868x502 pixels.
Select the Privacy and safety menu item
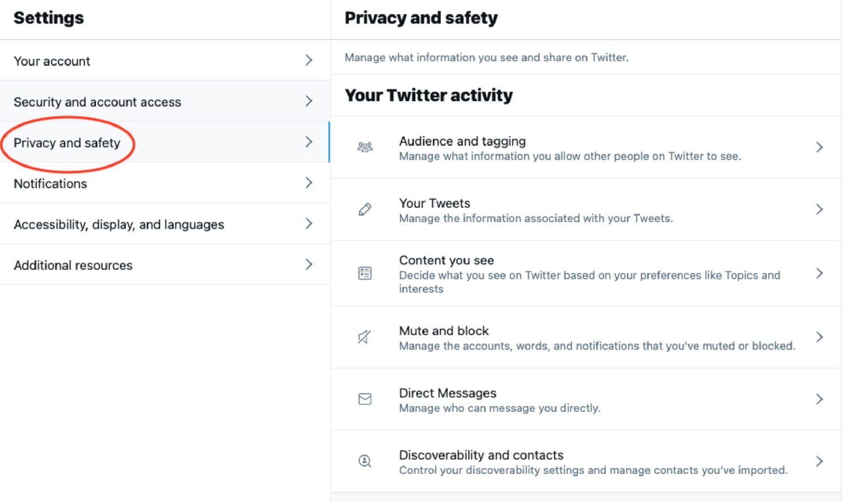pos(67,143)
